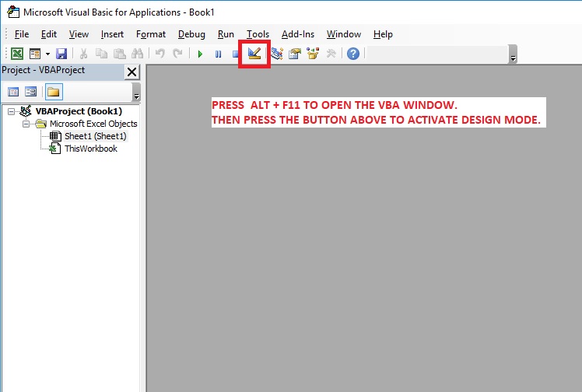Open the Format menu
The width and height of the screenshot is (582, 392).
[151, 34]
